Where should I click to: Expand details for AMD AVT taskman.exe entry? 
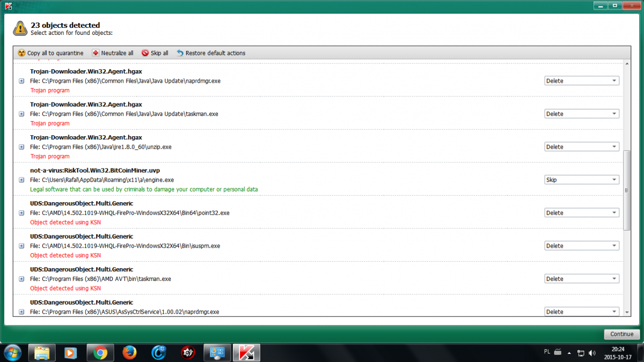click(x=21, y=279)
